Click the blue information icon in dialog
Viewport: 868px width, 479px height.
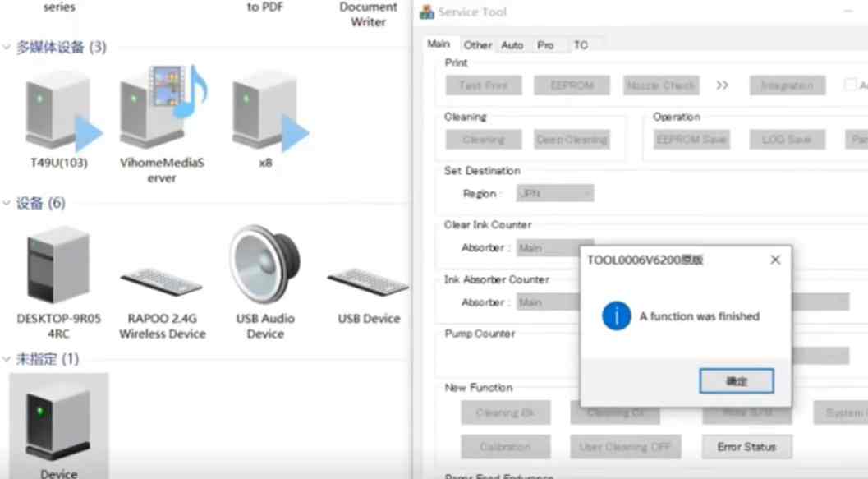(616, 316)
